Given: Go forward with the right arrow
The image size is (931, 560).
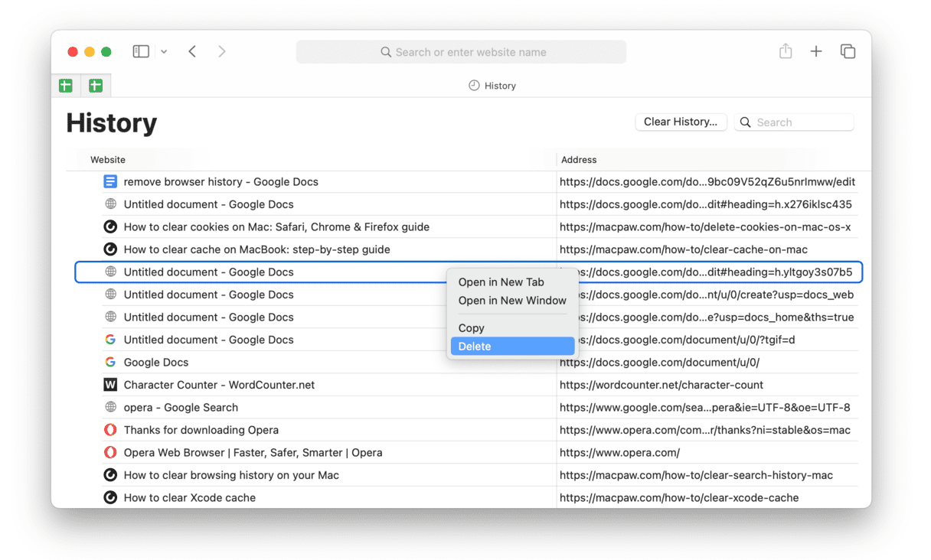Looking at the screenshot, I should [x=222, y=51].
